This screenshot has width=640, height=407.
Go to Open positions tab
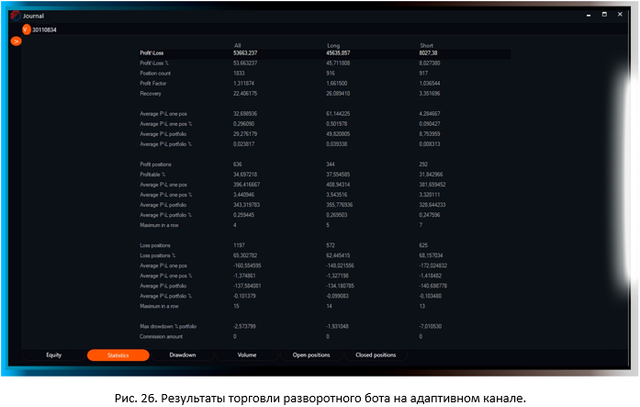tap(311, 355)
